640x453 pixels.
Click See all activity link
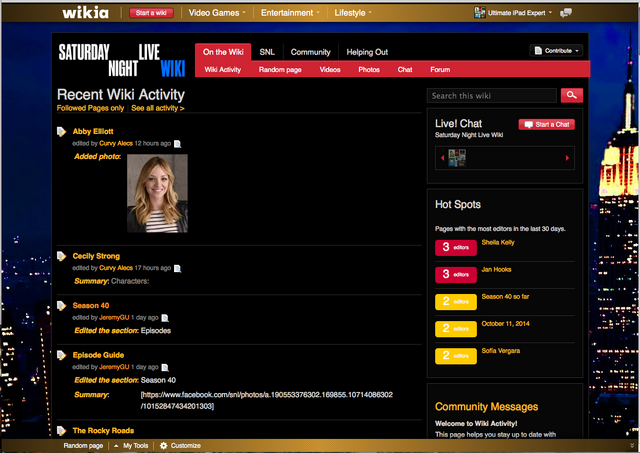click(158, 108)
